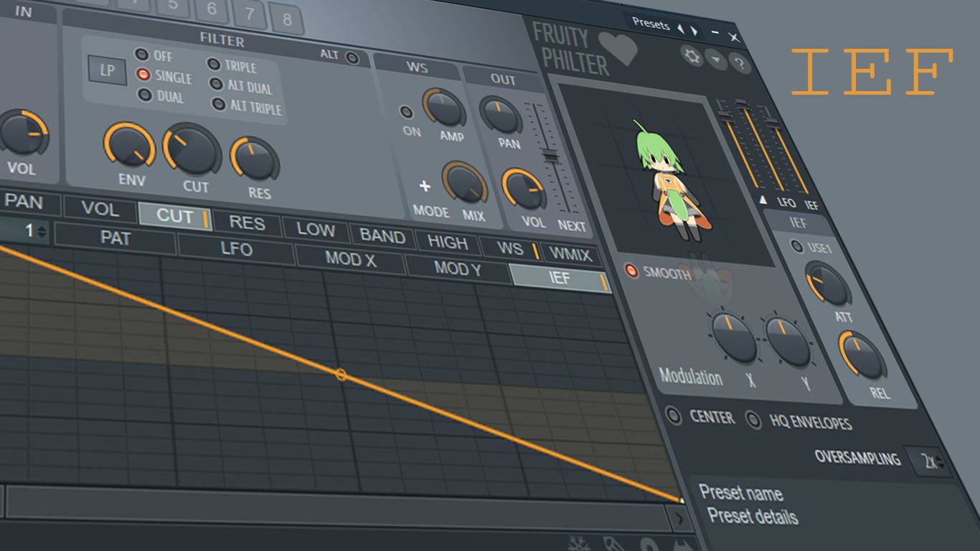The width and height of the screenshot is (980, 551).
Task: Close the Fruity Philter window
Action: (x=733, y=37)
